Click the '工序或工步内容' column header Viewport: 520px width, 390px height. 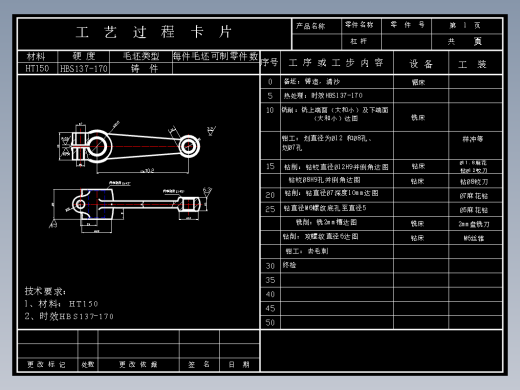point(337,63)
